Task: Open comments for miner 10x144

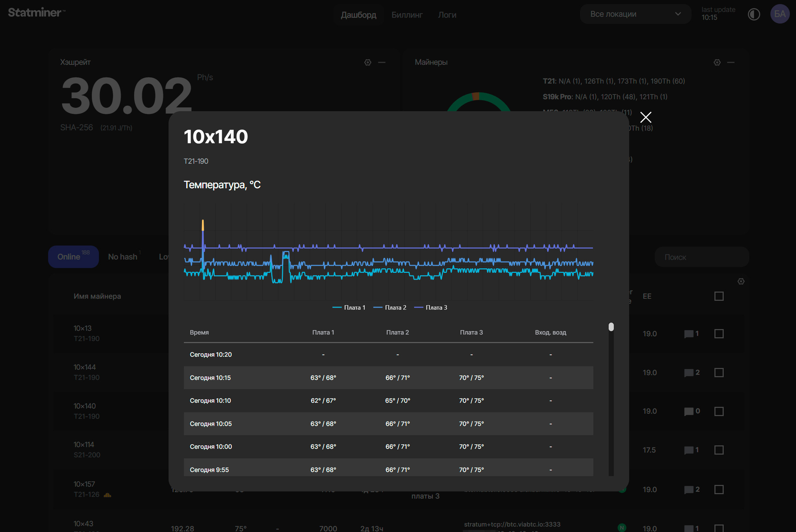Action: coord(692,372)
